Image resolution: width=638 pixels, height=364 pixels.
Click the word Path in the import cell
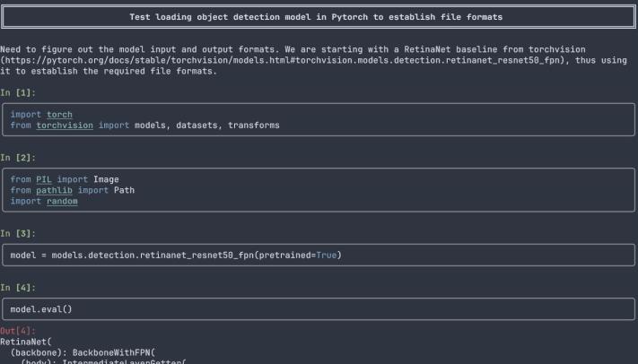pyautogui.click(x=124, y=190)
